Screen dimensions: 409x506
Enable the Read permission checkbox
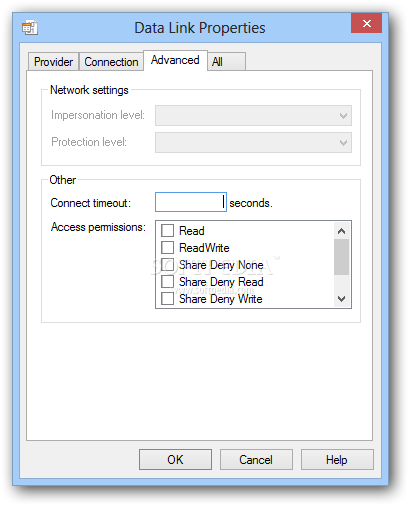tap(167, 230)
